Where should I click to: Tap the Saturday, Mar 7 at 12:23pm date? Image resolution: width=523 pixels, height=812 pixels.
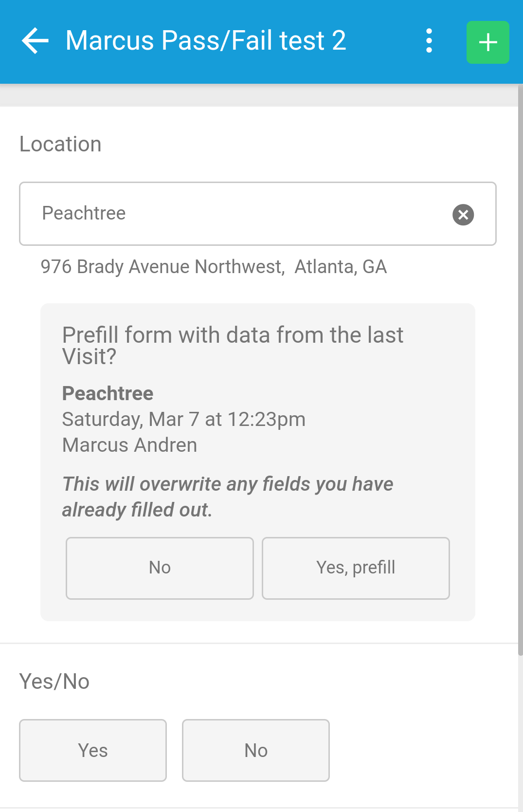pyautogui.click(x=184, y=419)
